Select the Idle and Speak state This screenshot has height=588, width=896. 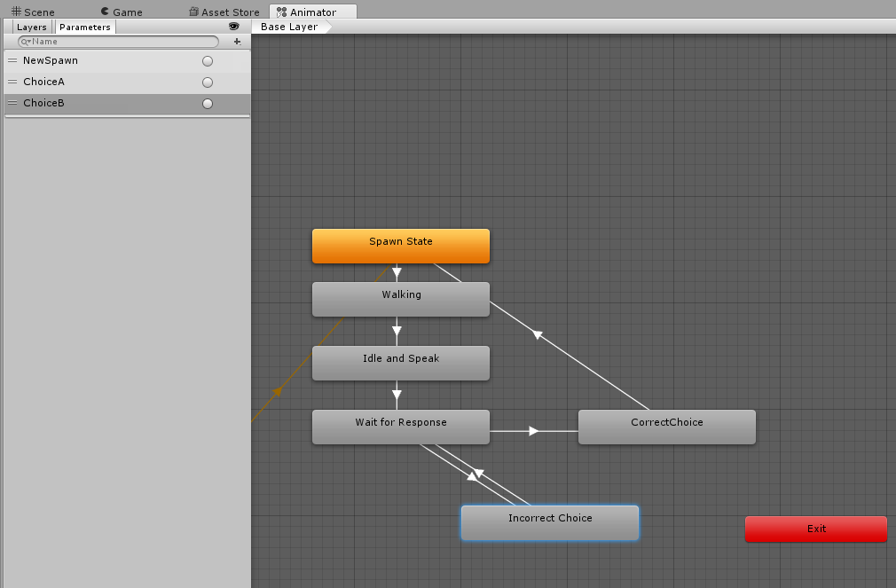[401, 364]
